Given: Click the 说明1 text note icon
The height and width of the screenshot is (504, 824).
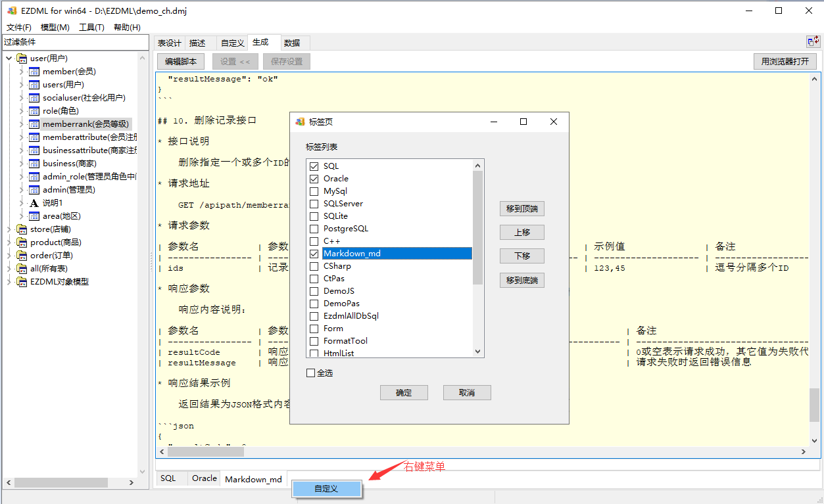Looking at the screenshot, I should point(34,203).
